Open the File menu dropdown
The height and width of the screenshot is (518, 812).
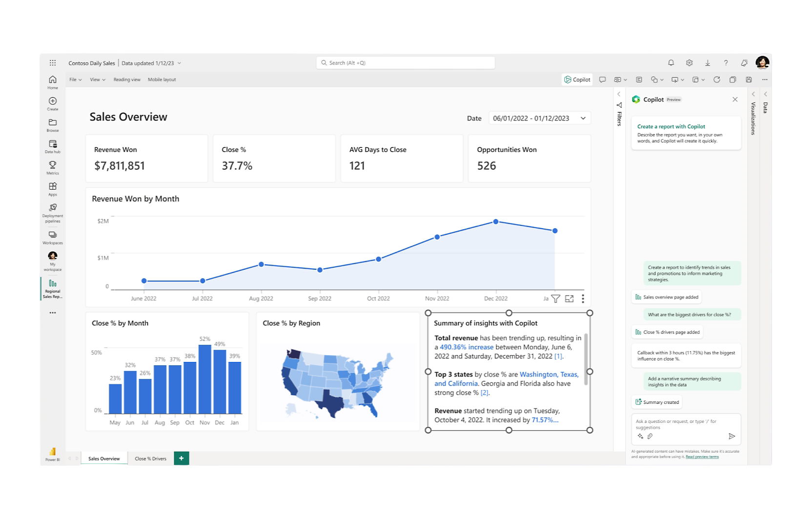coord(75,80)
